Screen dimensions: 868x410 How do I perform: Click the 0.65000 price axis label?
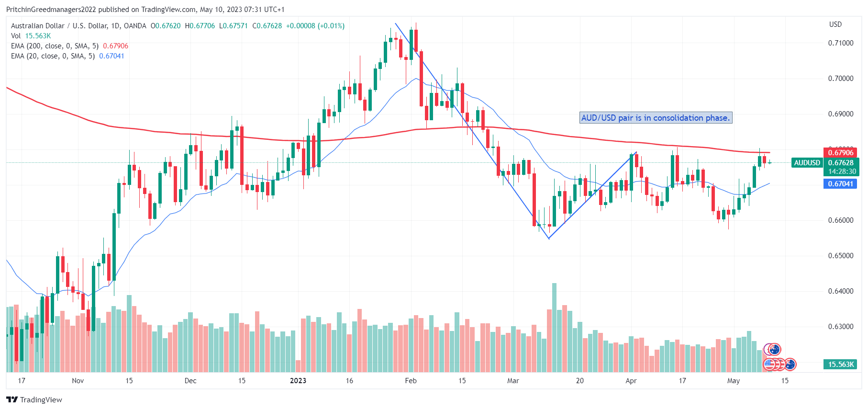[x=841, y=256]
